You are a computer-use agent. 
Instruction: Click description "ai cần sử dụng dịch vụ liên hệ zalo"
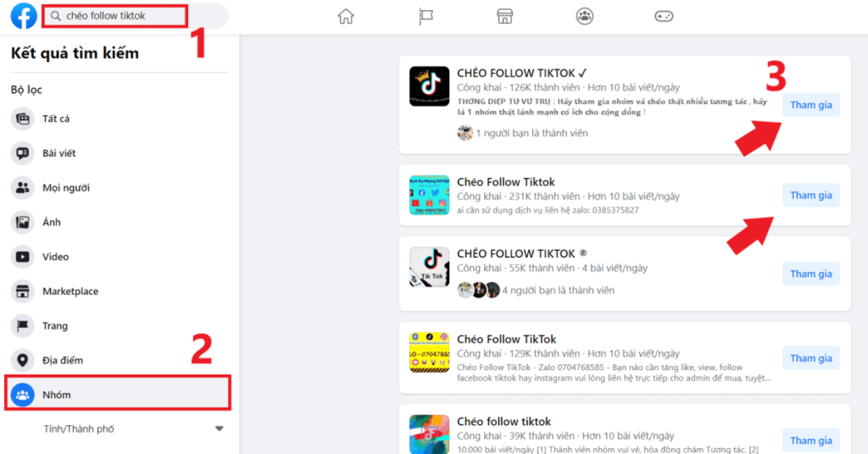tap(548, 210)
